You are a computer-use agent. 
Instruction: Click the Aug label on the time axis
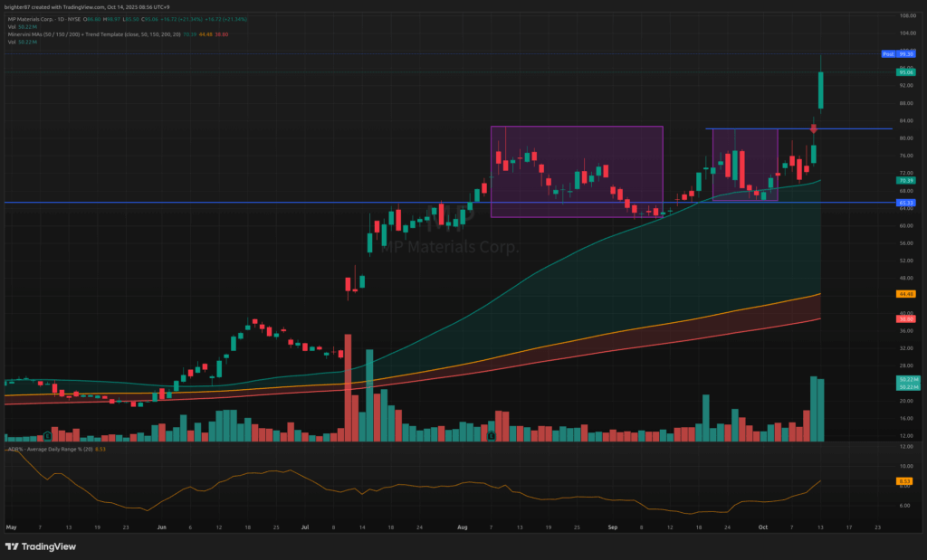tap(463, 526)
